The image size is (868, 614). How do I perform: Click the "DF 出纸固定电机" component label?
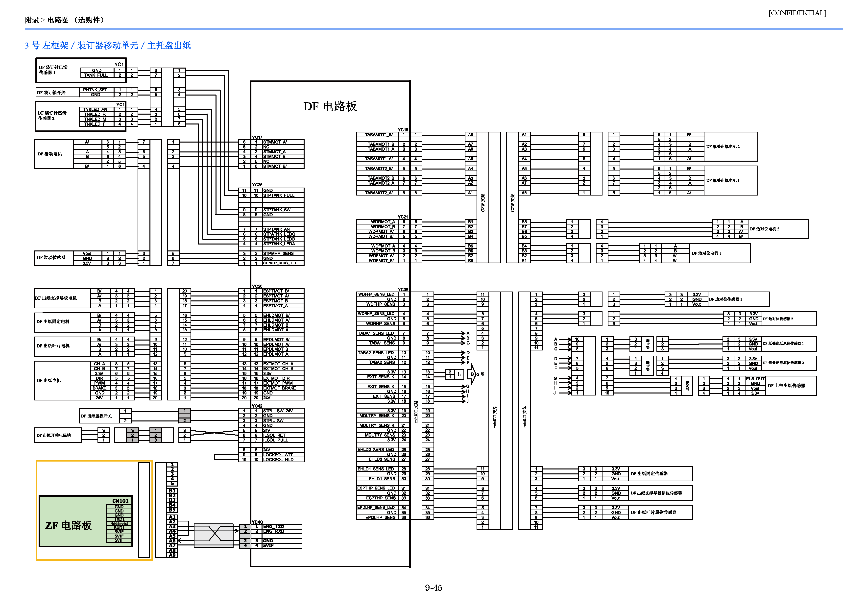tap(53, 322)
